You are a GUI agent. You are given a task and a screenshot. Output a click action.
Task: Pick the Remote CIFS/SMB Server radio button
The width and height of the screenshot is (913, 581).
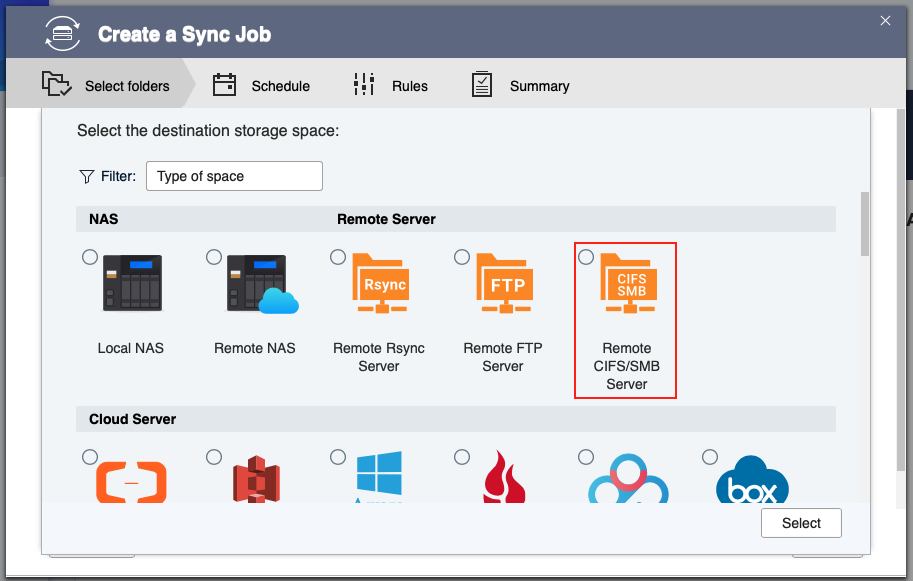click(x=586, y=257)
